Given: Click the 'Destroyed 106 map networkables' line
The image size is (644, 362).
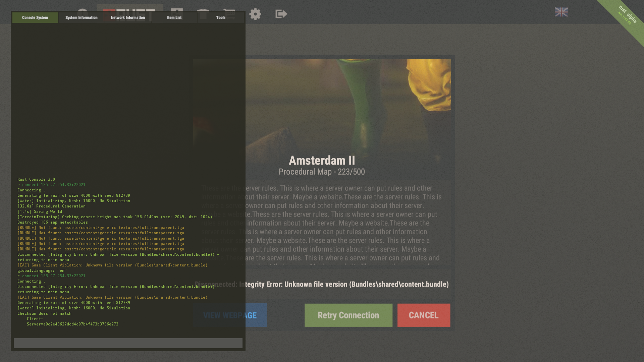Looking at the screenshot, I should (53, 222).
